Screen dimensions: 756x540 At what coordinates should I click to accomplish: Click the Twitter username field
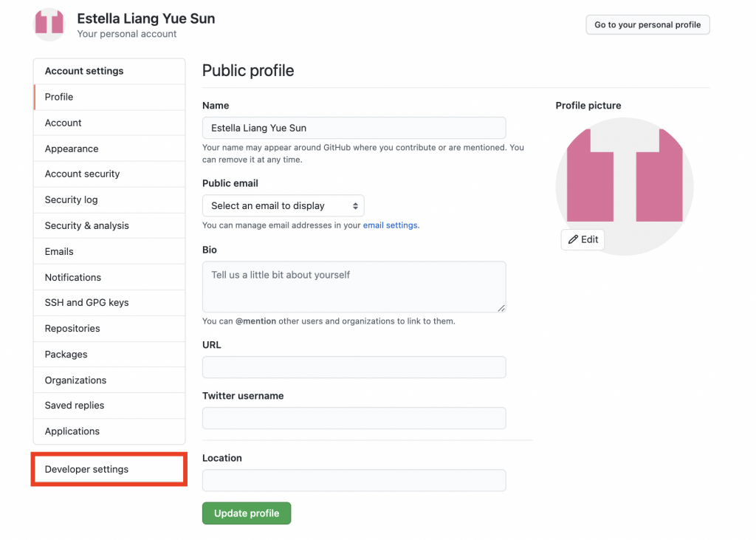click(x=354, y=418)
